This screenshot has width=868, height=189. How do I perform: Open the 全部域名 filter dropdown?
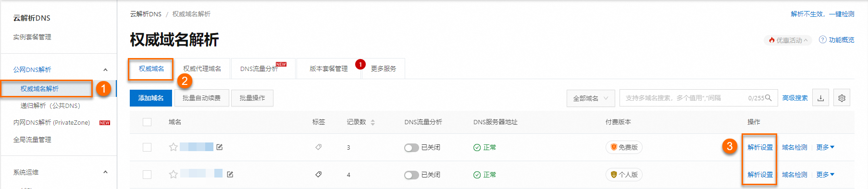pyautogui.click(x=591, y=98)
